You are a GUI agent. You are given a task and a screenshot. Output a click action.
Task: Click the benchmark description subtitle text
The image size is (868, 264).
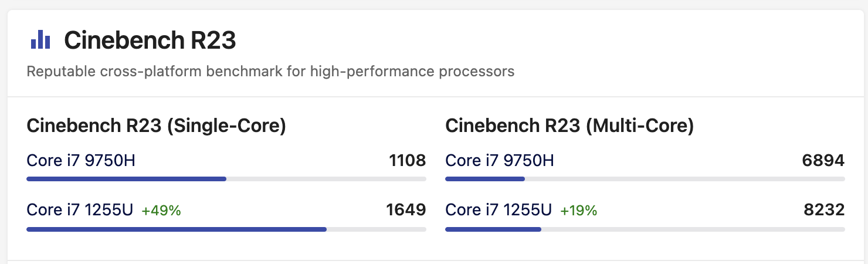[x=270, y=72]
